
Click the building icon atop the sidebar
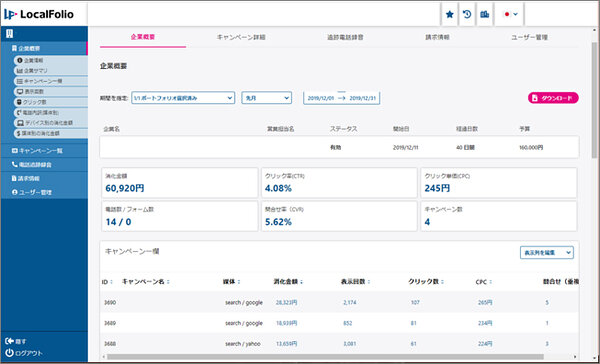[10, 34]
